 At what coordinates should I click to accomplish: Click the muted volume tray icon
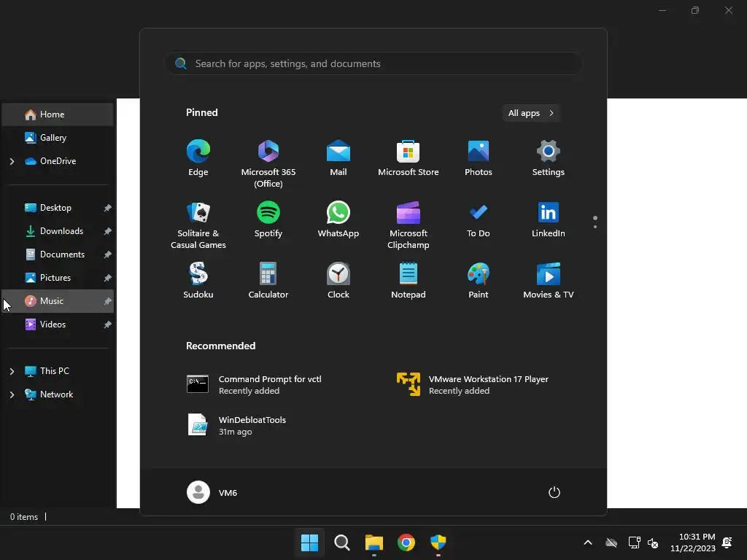coord(653,542)
